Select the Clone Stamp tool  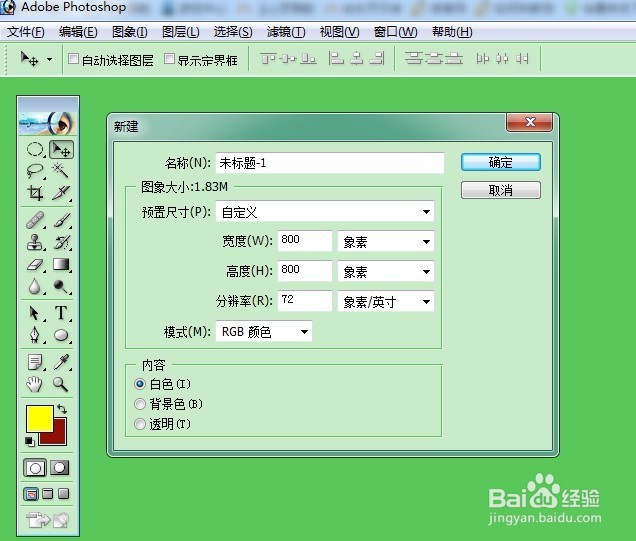[35, 242]
